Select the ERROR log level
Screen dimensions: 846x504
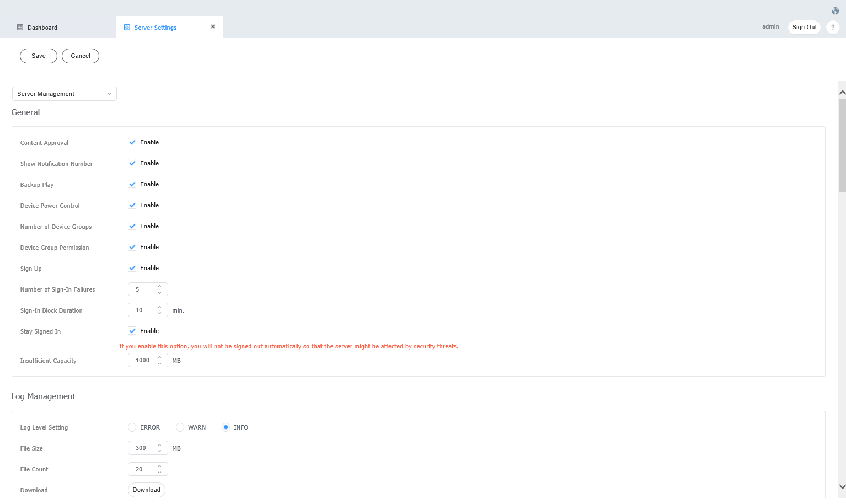pos(132,427)
